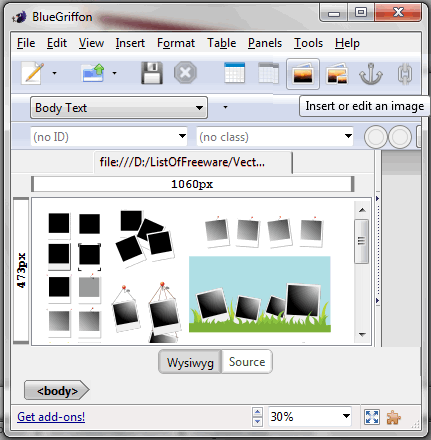Viewport: 431px width, 440px height.
Task: Expand the (no class) dropdown
Action: point(275,136)
